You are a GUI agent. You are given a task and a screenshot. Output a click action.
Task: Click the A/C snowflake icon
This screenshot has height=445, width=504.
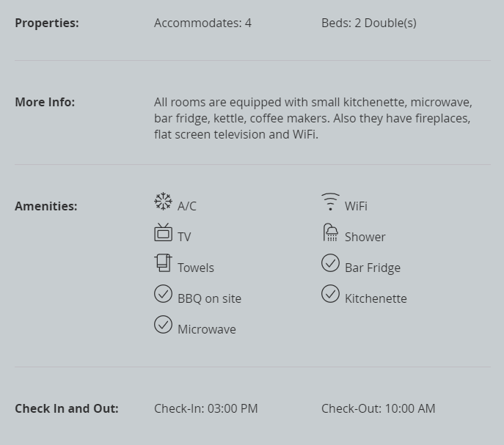coord(163,202)
